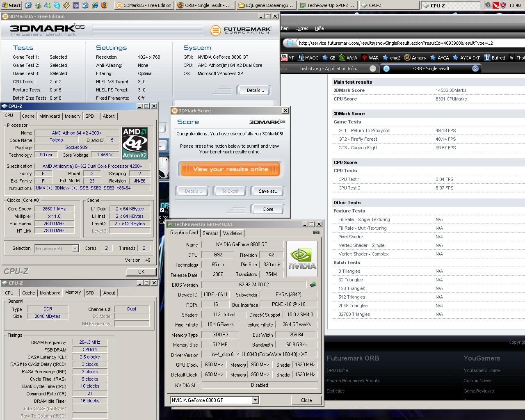Image resolution: width=525 pixels, height=420 pixels.
Task: Click the BIOS save chip icon in GPU-Z
Action: tap(313, 284)
